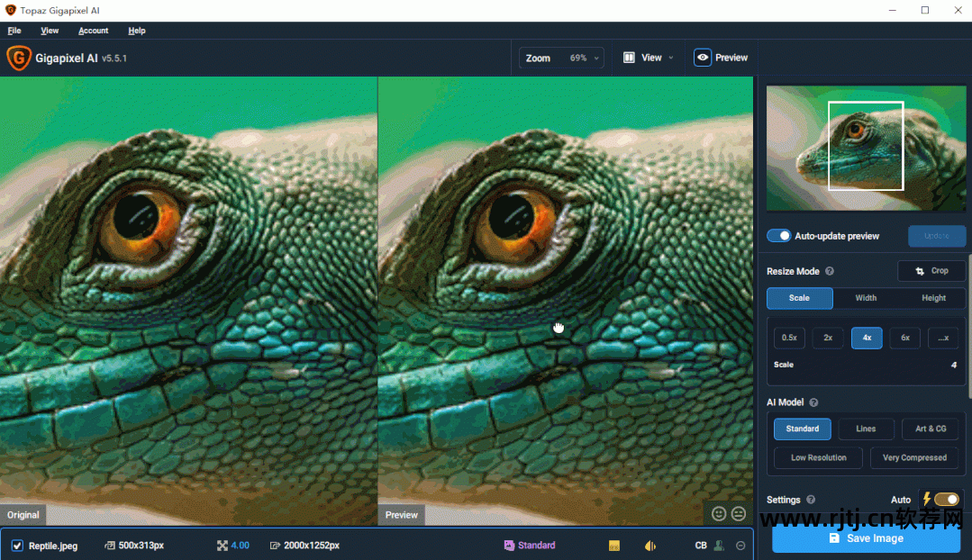Click the face refinement icon in file row
The image size is (972, 560).
point(719,546)
